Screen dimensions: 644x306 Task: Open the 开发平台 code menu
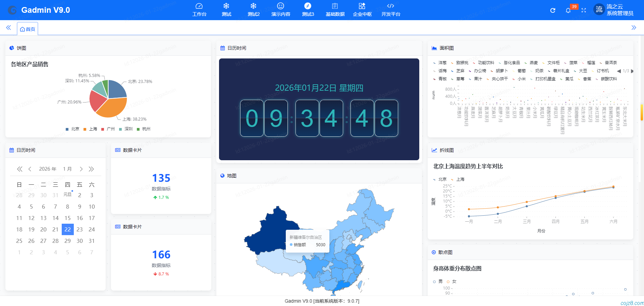pos(390,10)
